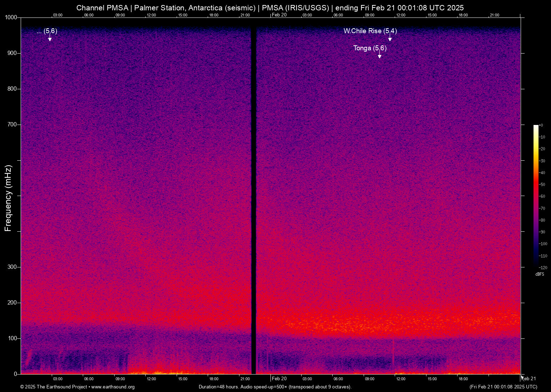Select the 'Feb 20' label on the bottom time axis
This screenshot has height=392, width=551.
pyautogui.click(x=279, y=379)
